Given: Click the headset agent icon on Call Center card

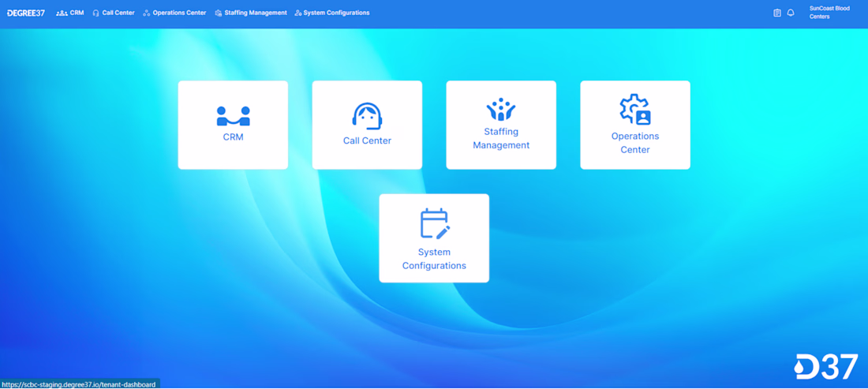Looking at the screenshot, I should click(367, 116).
